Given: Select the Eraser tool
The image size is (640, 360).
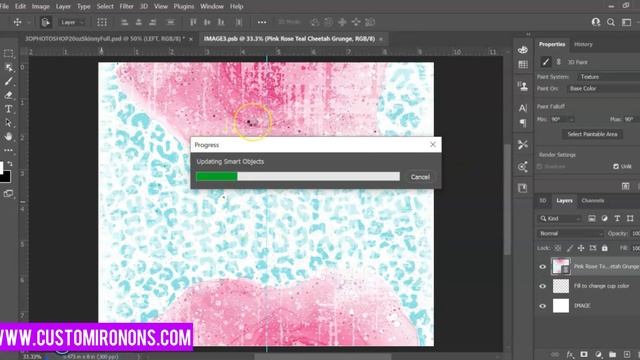Looking at the screenshot, I should pos(8,95).
